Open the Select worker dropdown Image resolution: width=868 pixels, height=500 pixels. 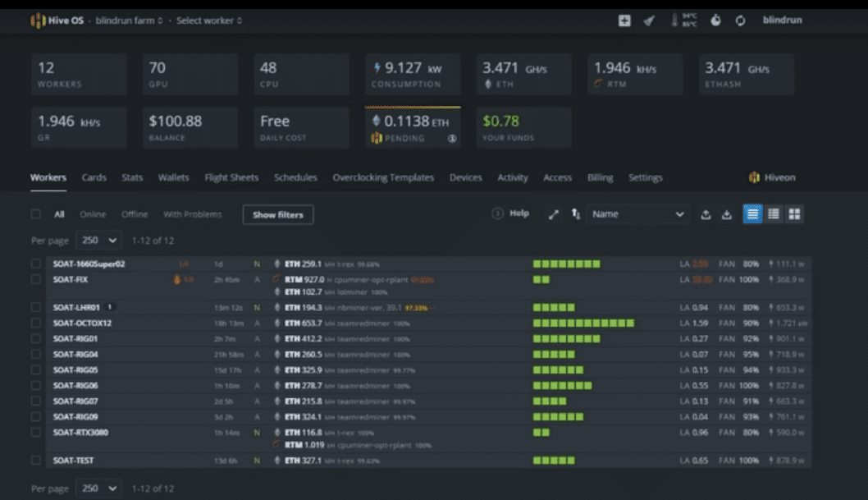click(208, 21)
